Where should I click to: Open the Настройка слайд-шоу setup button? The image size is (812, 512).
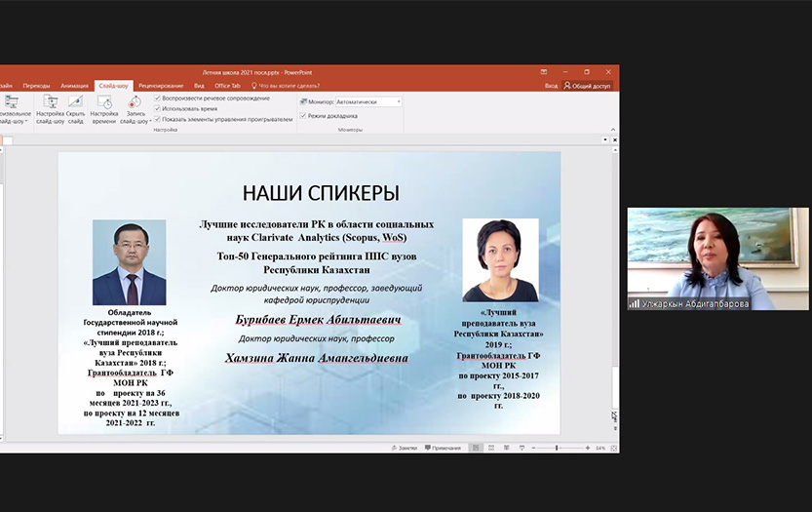tap(51, 109)
